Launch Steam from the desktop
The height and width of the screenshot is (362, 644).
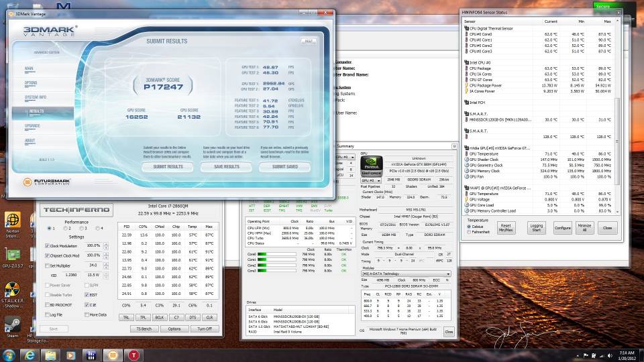(x=12, y=326)
